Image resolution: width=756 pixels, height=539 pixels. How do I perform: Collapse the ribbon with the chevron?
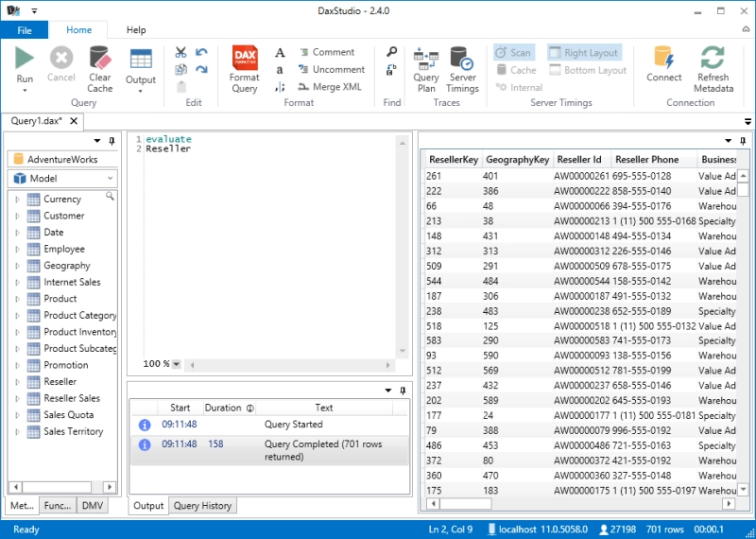pyautogui.click(x=746, y=30)
